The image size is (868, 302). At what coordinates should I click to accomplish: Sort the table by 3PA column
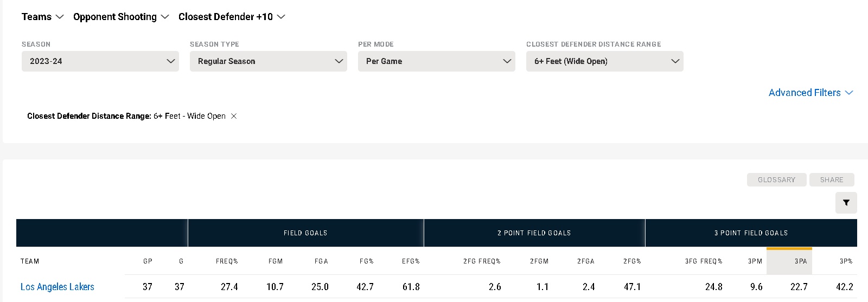[x=800, y=261]
